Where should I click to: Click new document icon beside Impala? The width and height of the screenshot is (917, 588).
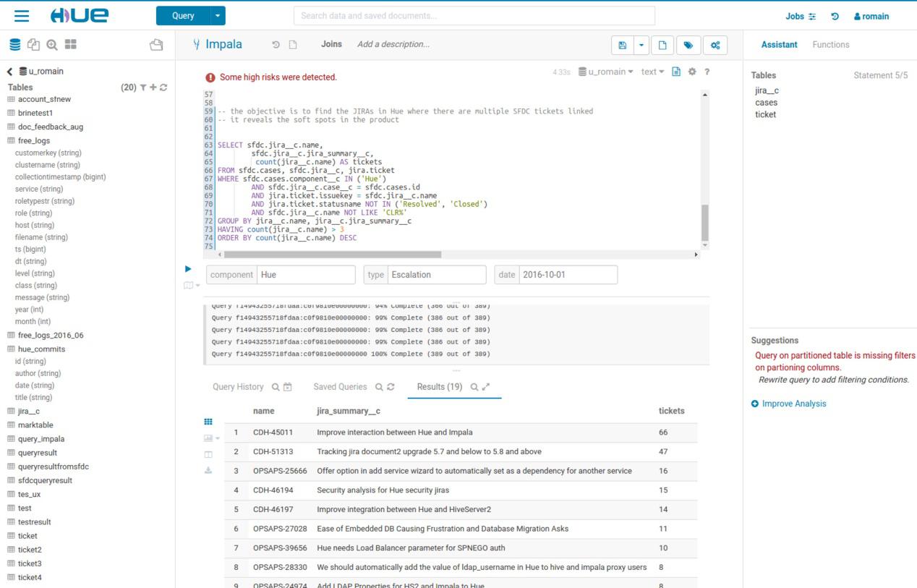pos(293,45)
